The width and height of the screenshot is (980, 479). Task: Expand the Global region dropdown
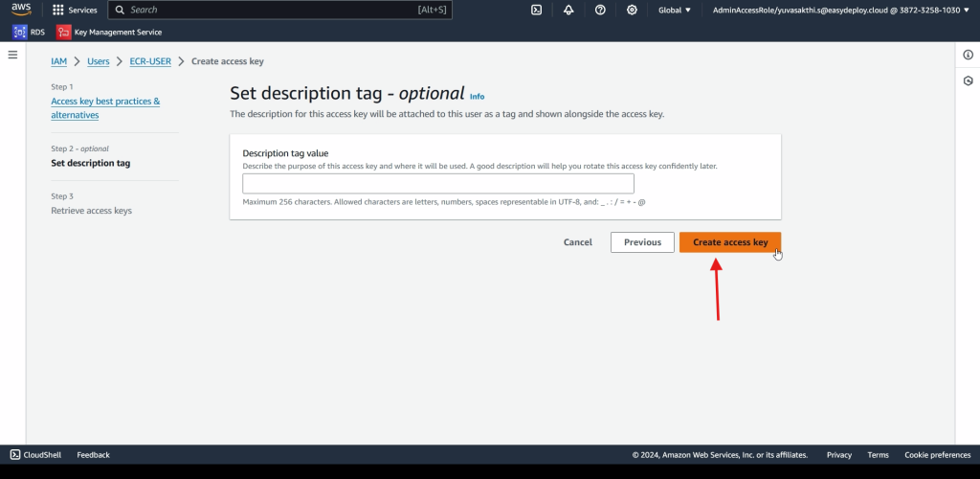[x=675, y=10]
